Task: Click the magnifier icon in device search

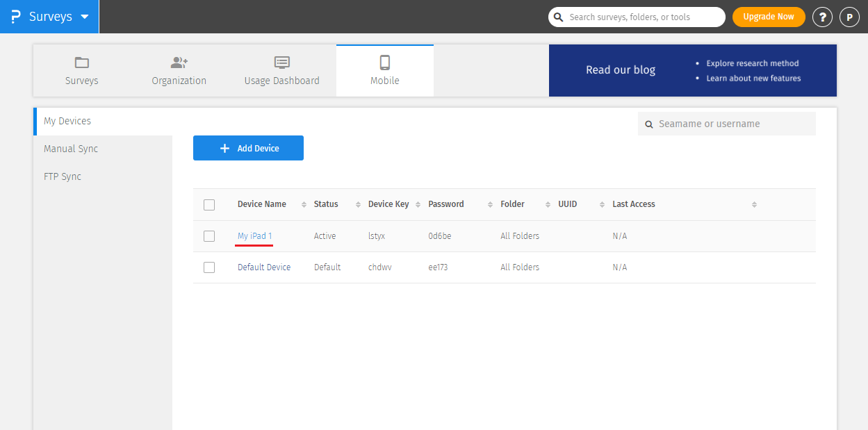Action: 649,124
